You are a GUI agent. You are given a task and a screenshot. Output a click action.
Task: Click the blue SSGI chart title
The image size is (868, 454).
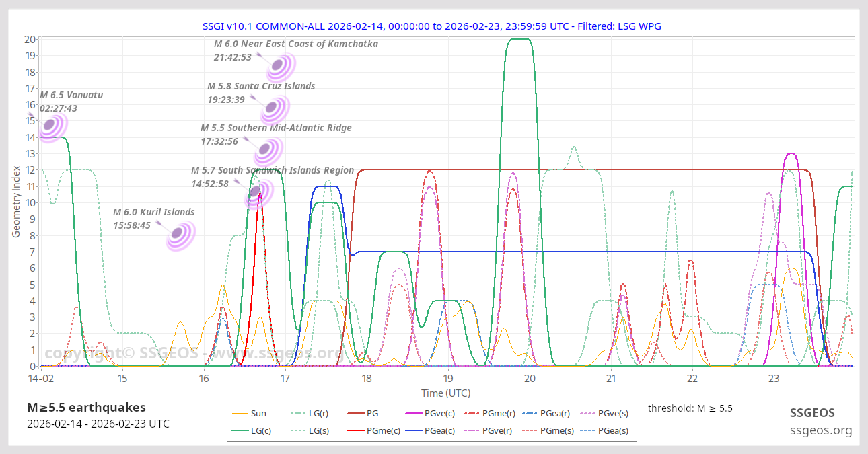coord(432,26)
